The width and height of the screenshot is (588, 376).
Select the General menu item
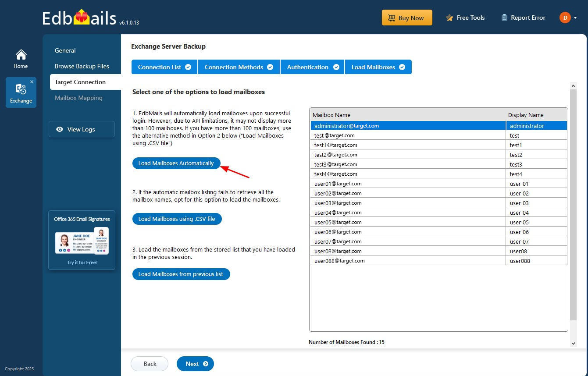click(x=65, y=50)
